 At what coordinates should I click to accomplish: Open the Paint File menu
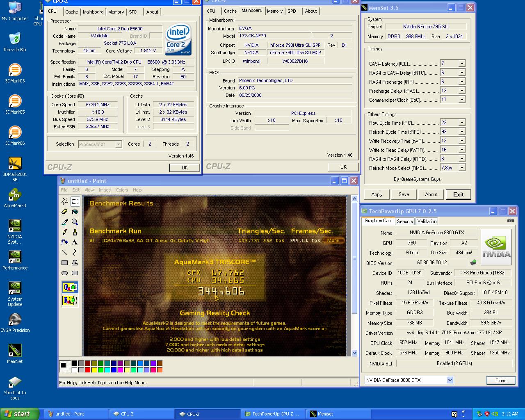64,190
